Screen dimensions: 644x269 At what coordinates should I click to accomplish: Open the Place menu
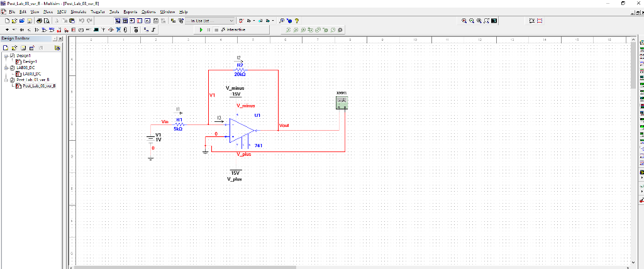48,12
